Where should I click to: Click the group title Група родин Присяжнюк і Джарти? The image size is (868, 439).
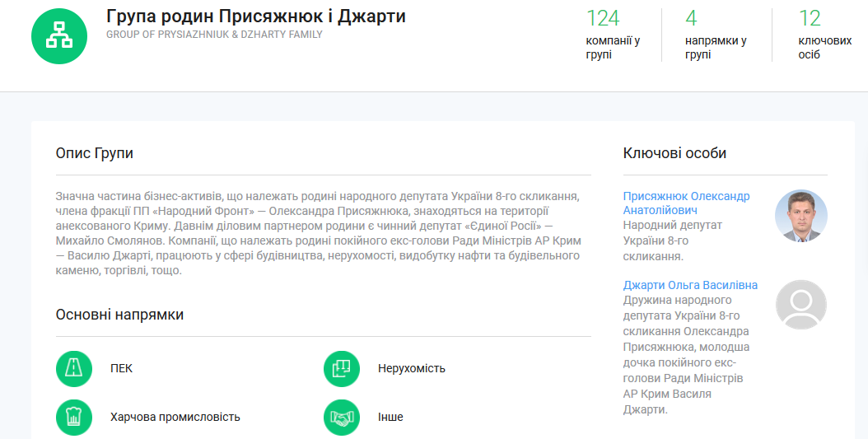(x=255, y=16)
